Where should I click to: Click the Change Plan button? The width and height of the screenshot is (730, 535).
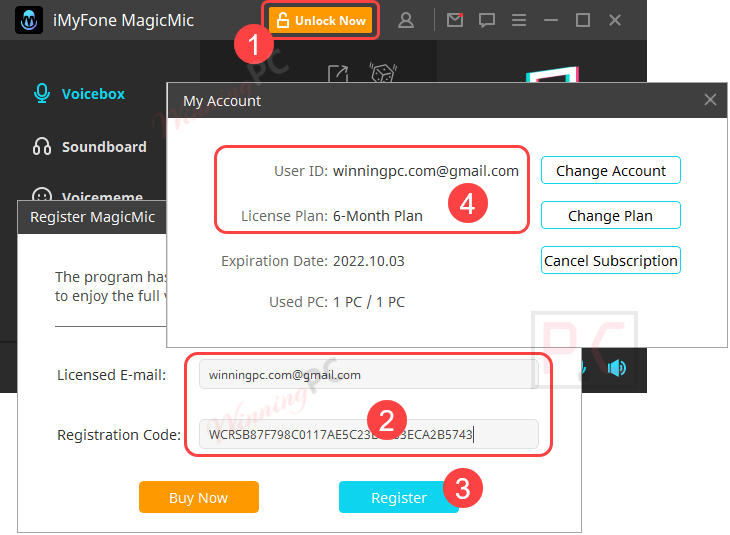[x=610, y=215]
